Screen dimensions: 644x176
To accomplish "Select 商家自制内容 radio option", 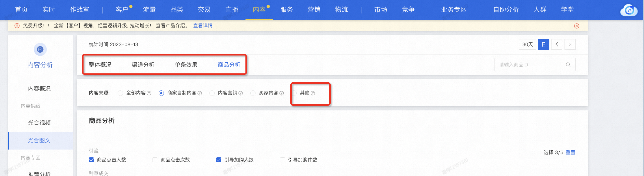I will coord(161,93).
